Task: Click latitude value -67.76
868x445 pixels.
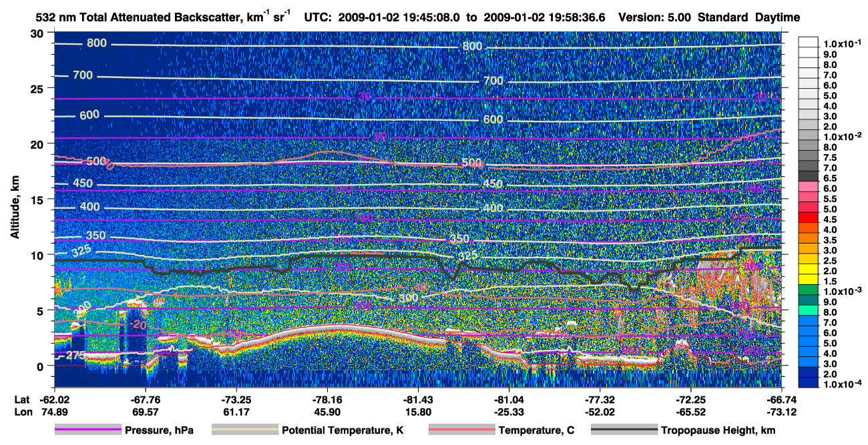Action: [145, 399]
